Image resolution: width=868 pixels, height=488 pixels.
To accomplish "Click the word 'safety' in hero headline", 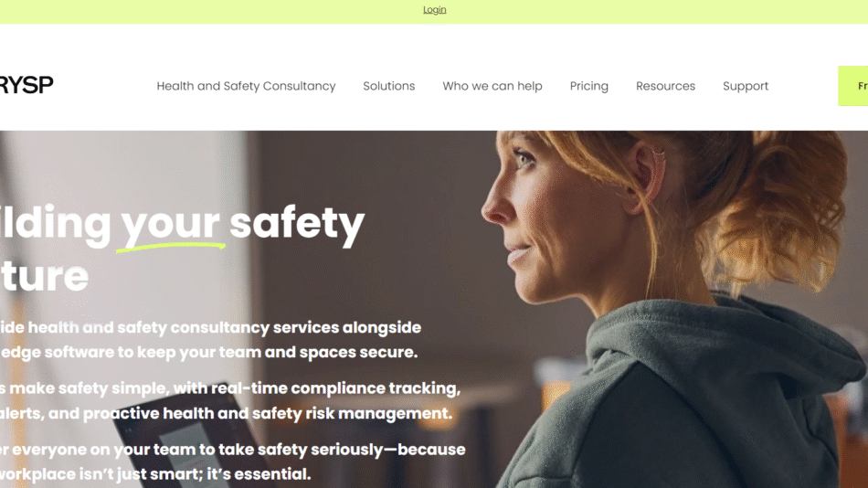I will [x=297, y=223].
